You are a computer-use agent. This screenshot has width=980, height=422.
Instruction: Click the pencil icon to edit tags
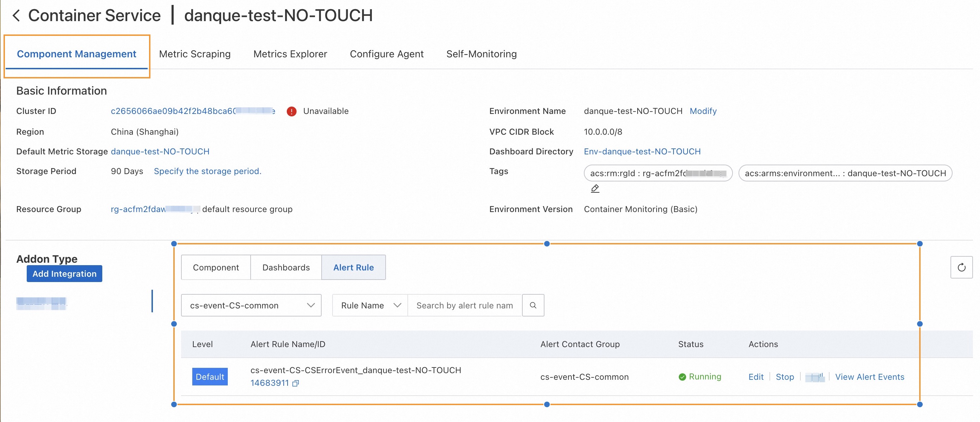[595, 189]
